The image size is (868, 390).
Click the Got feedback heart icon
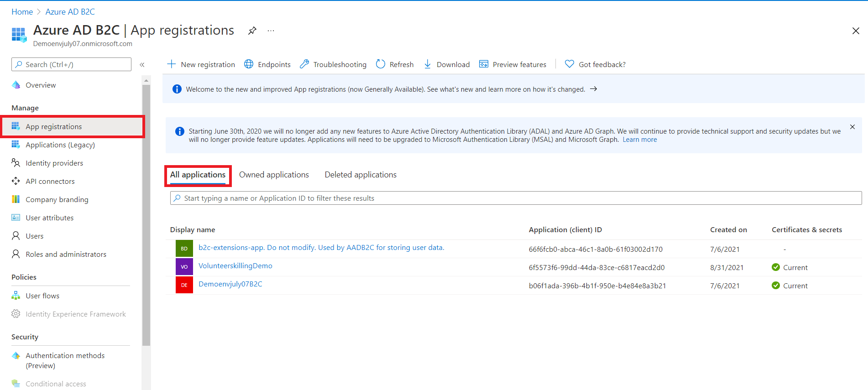pyautogui.click(x=570, y=64)
